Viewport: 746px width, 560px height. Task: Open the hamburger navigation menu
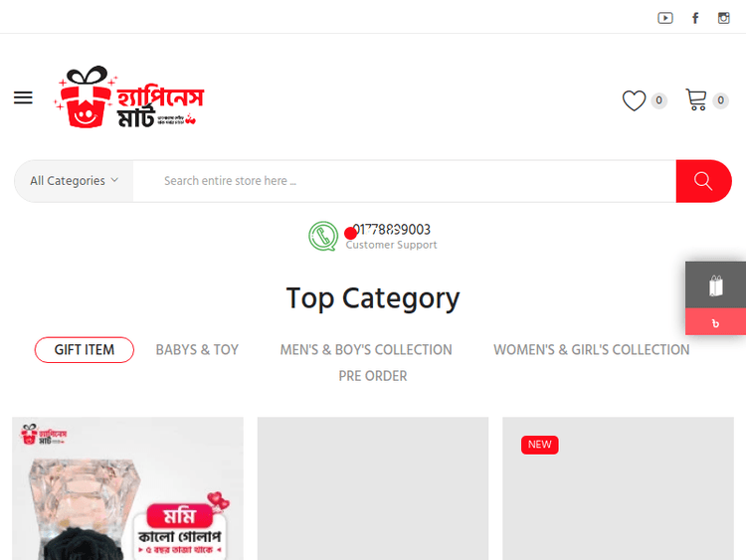[x=23, y=97]
